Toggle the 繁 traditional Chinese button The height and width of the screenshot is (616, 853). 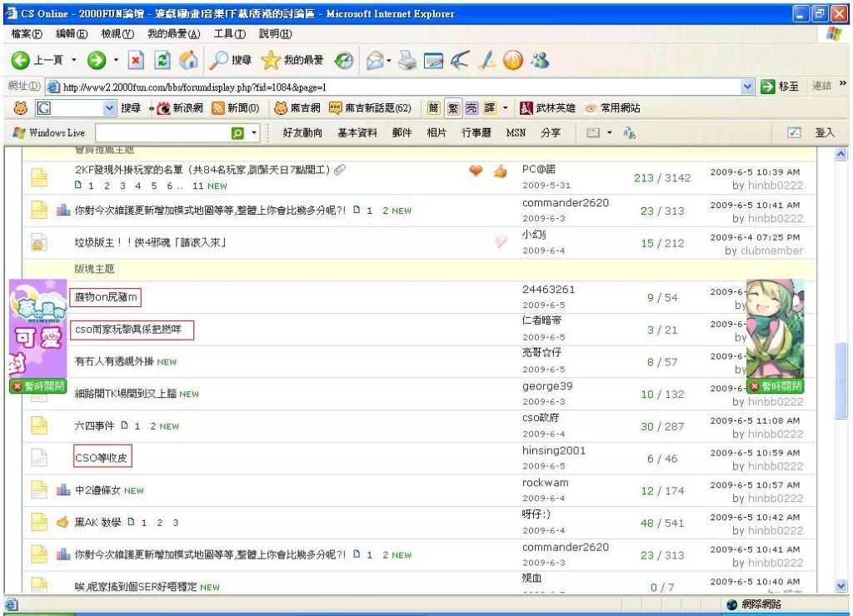(453, 108)
